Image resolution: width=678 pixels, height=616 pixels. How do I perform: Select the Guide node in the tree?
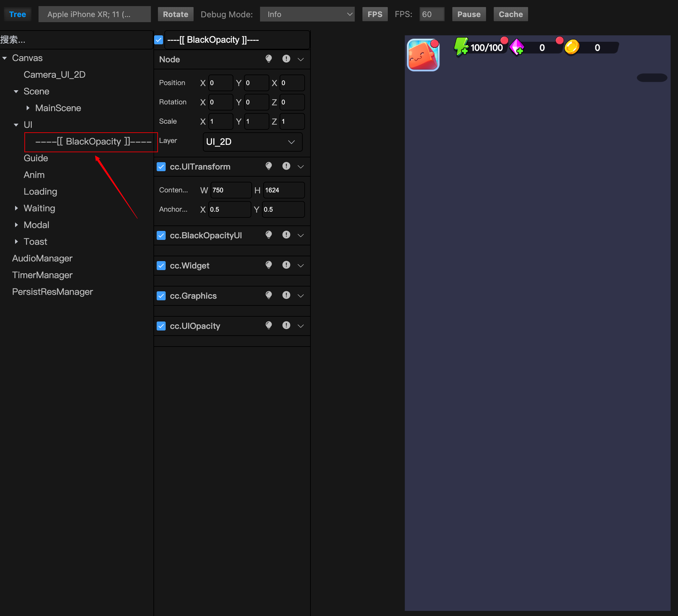point(36,158)
